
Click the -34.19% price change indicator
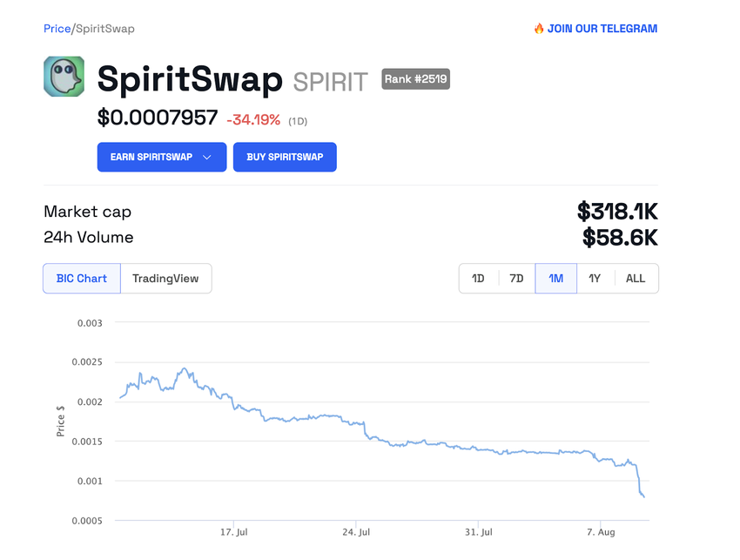coord(253,120)
